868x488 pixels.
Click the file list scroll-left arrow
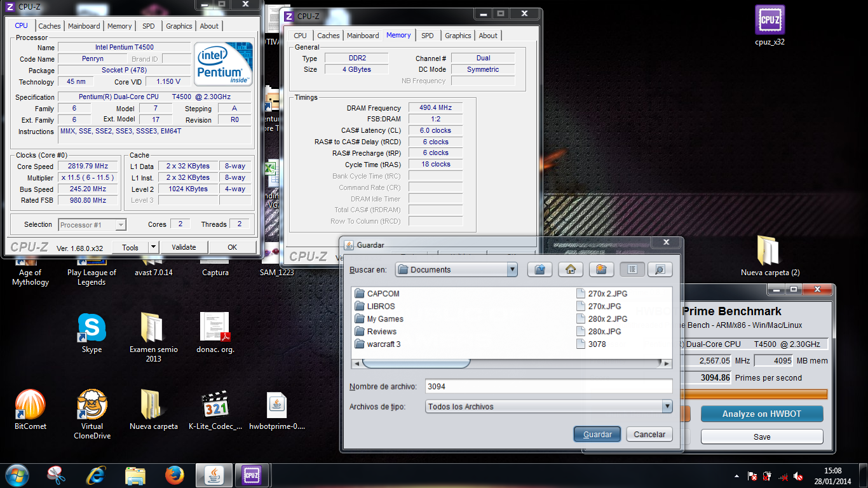tap(356, 363)
